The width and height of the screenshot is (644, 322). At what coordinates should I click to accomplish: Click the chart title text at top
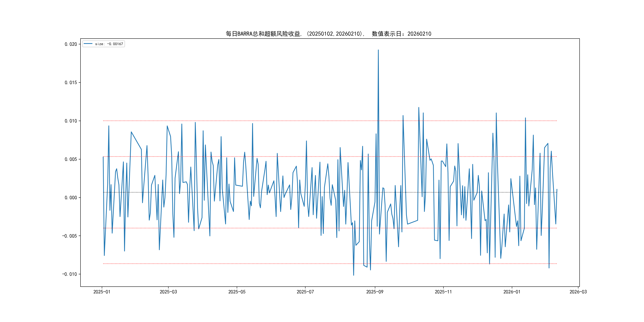point(328,34)
